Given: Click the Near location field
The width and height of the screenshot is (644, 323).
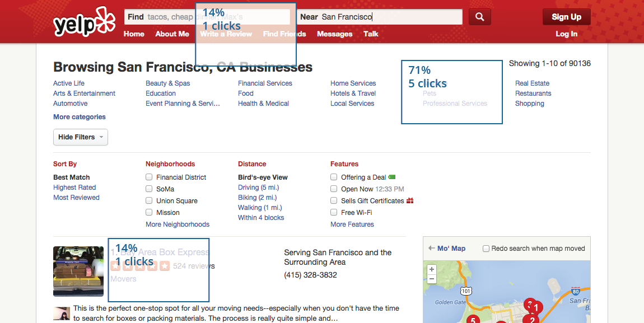Looking at the screenshot, I should pyautogui.click(x=380, y=17).
